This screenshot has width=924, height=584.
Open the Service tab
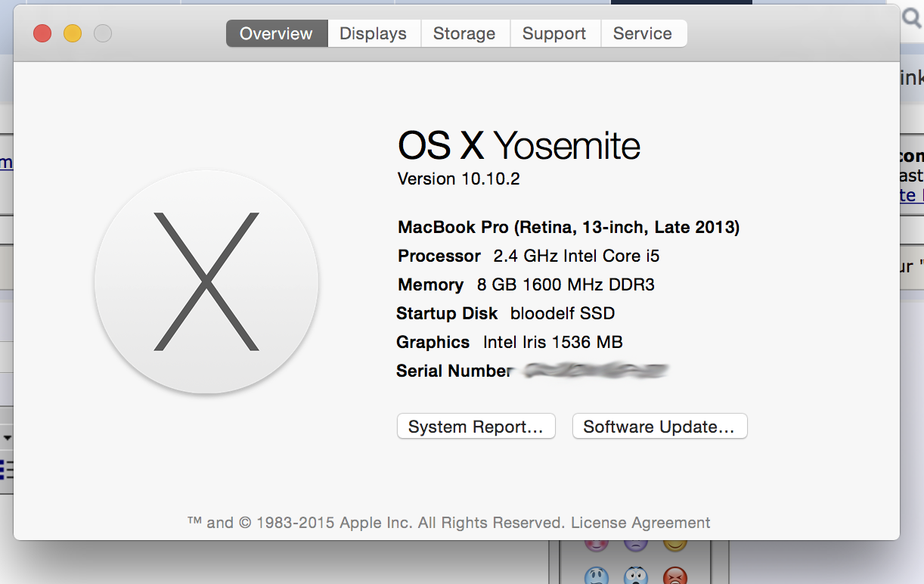pyautogui.click(x=643, y=33)
